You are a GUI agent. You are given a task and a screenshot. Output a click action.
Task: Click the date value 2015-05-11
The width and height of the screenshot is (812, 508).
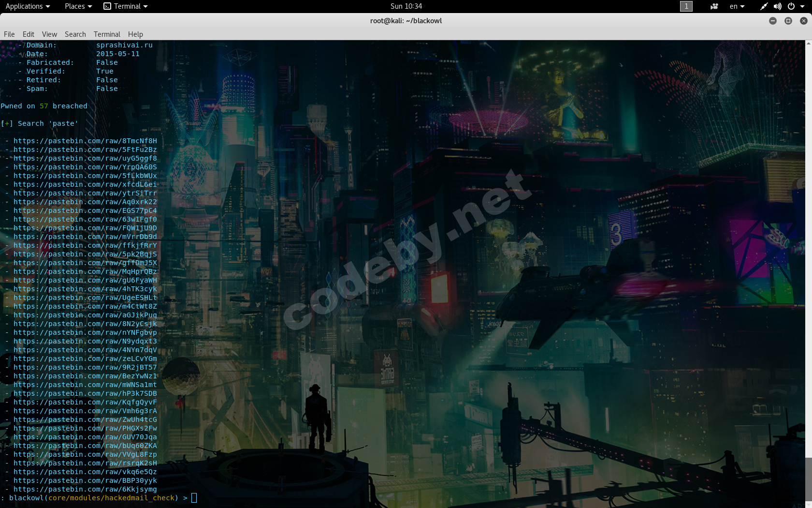(x=118, y=54)
